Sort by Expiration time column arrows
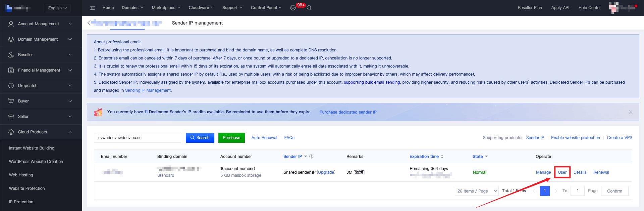The width and height of the screenshot is (644, 211). pyautogui.click(x=442, y=157)
